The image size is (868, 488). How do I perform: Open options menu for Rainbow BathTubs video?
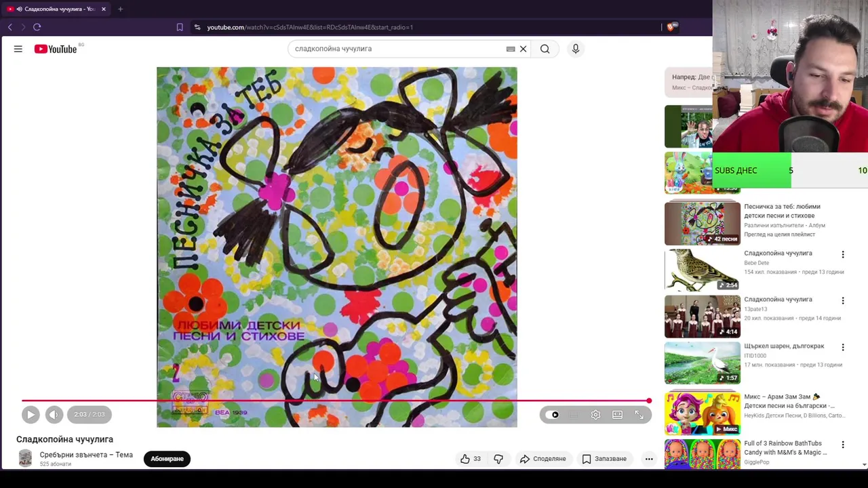[843, 445]
